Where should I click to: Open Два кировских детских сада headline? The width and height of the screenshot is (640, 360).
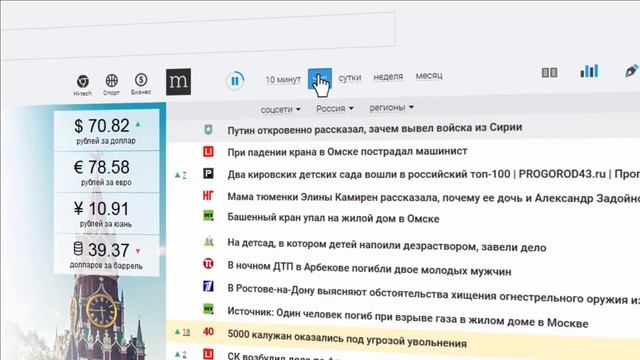coord(433,174)
